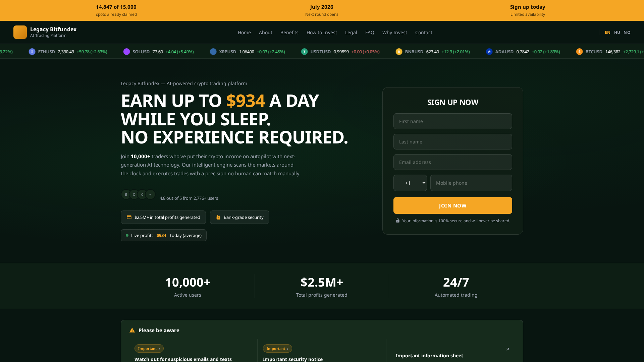Click 14,847 of 15,000 banner text
This screenshot has height=362, width=644.
pyautogui.click(x=116, y=7)
